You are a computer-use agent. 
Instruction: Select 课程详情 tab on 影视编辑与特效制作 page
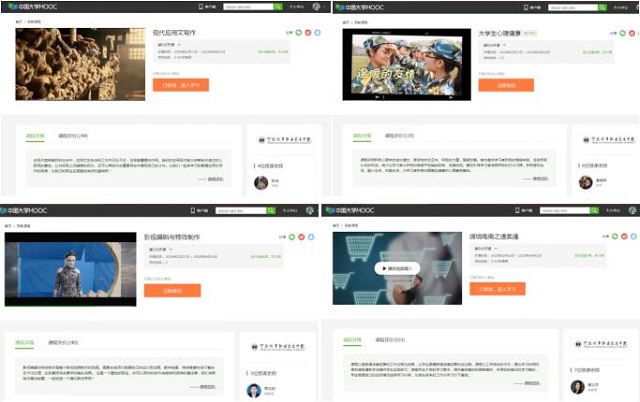coord(24,341)
